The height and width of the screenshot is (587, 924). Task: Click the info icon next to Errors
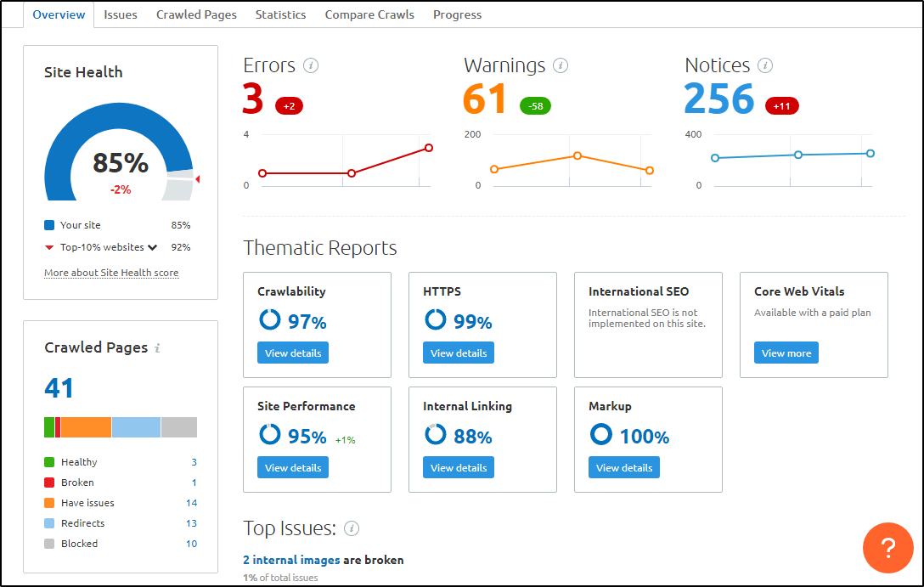pyautogui.click(x=311, y=66)
